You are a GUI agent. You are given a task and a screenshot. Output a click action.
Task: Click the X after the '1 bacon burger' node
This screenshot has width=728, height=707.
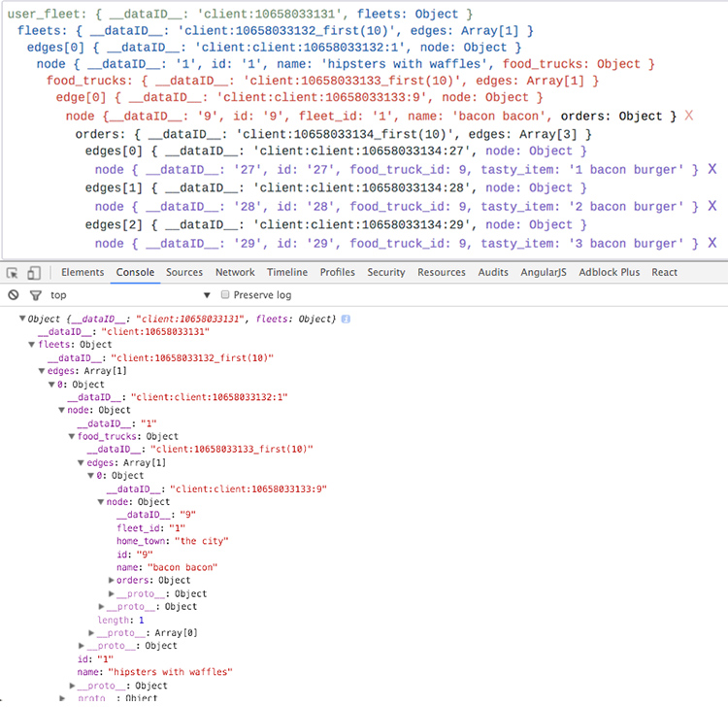[711, 170]
